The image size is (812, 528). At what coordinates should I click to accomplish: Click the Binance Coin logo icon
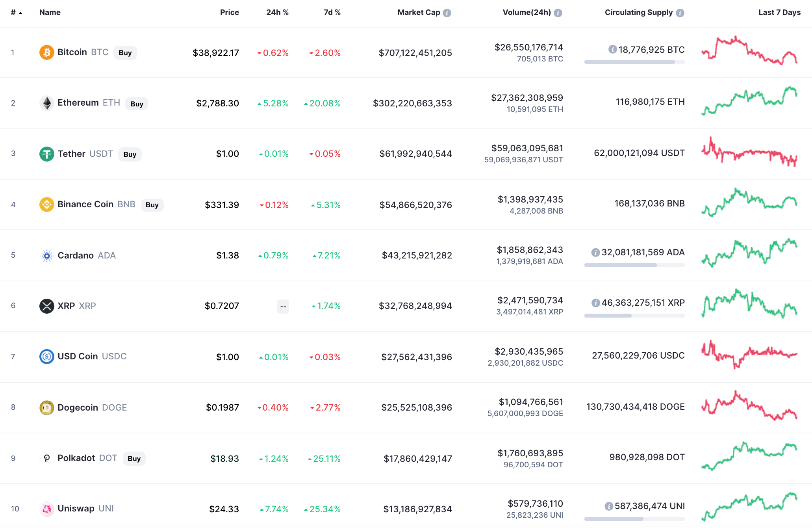point(47,205)
